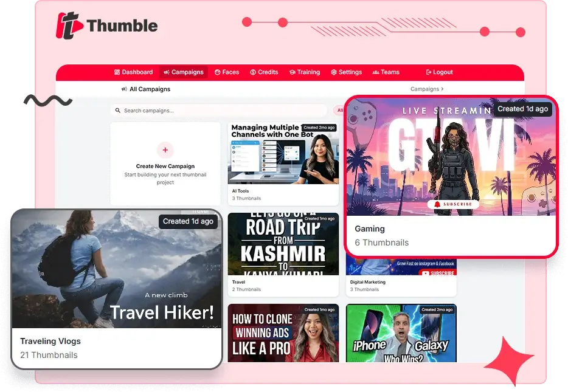Image resolution: width=568 pixels, height=392 pixels.
Task: Click the Credits coin icon
Action: pos(253,72)
